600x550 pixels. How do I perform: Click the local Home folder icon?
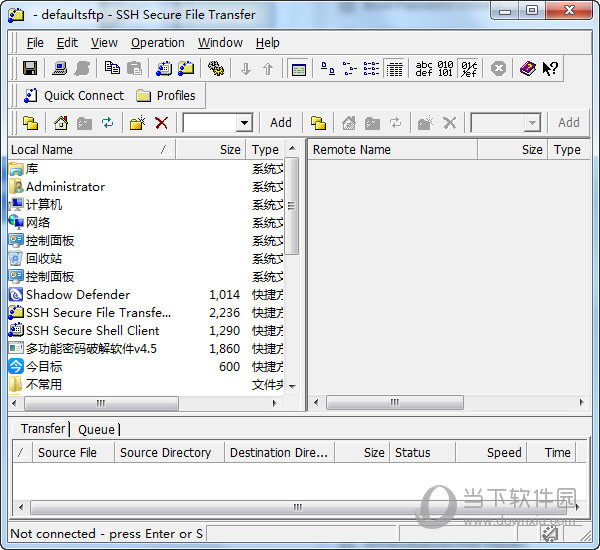[x=60, y=123]
